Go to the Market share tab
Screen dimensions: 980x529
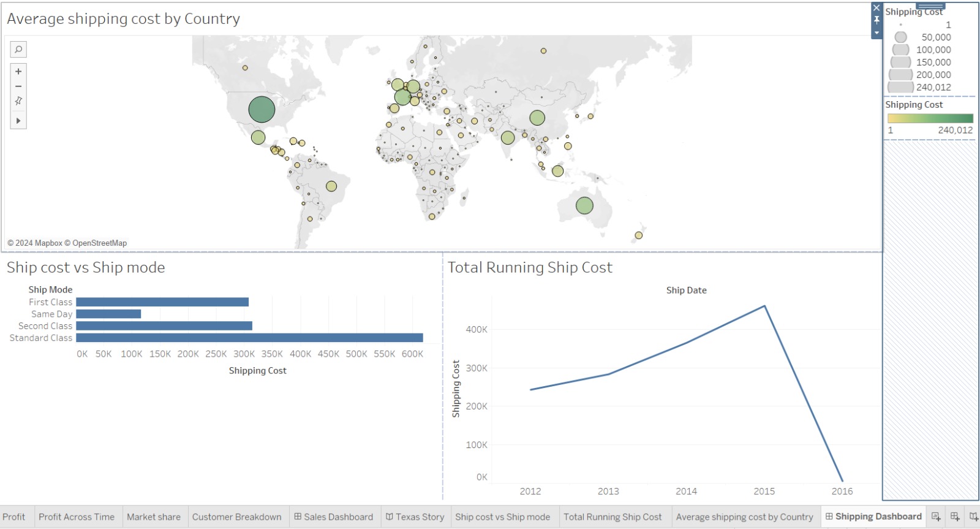[x=154, y=517]
